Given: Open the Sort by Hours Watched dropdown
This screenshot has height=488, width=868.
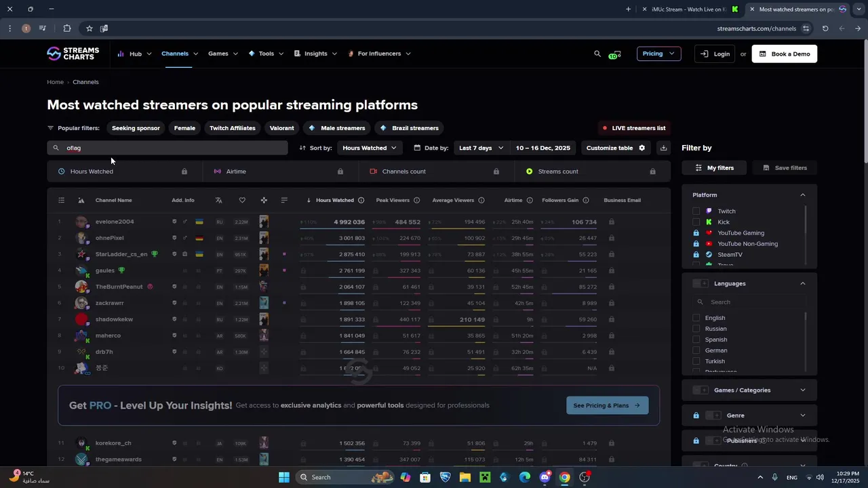Looking at the screenshot, I should [370, 148].
